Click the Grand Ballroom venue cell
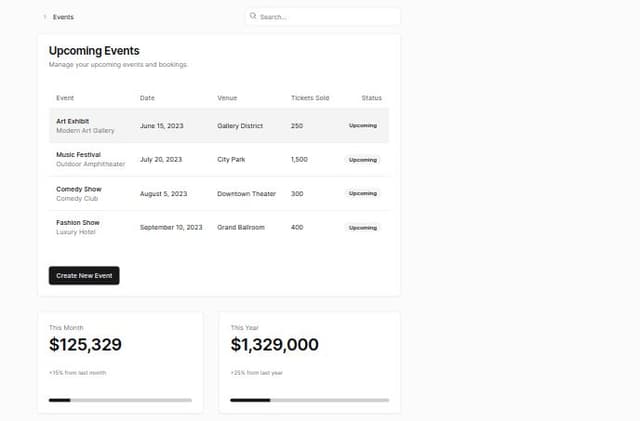640x421 pixels. (241, 227)
